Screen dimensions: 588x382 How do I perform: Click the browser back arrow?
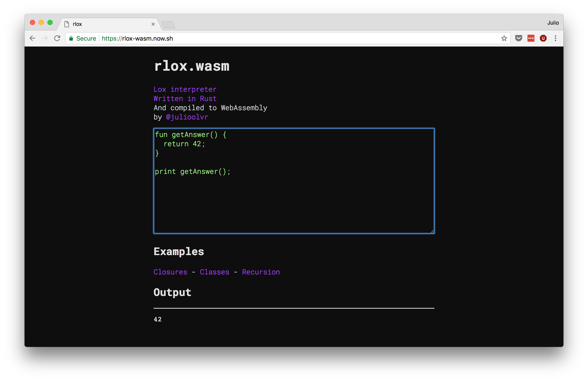[x=33, y=38]
